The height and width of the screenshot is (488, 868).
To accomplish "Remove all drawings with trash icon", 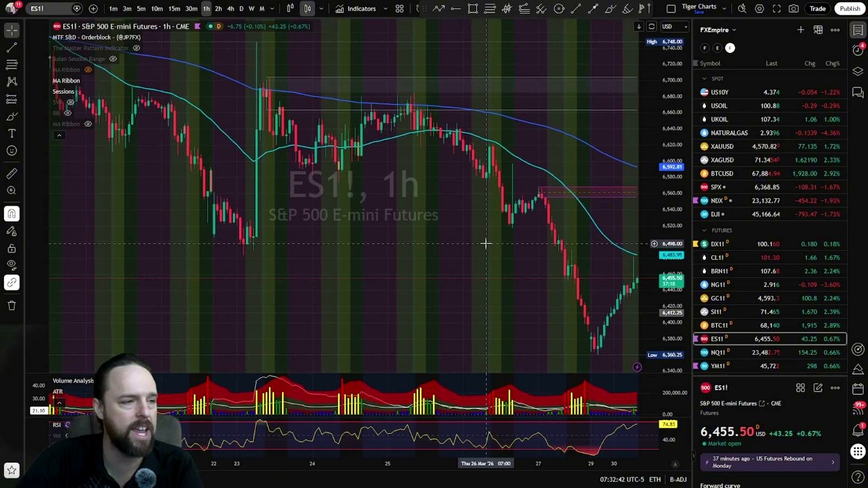I will pyautogui.click(x=12, y=305).
